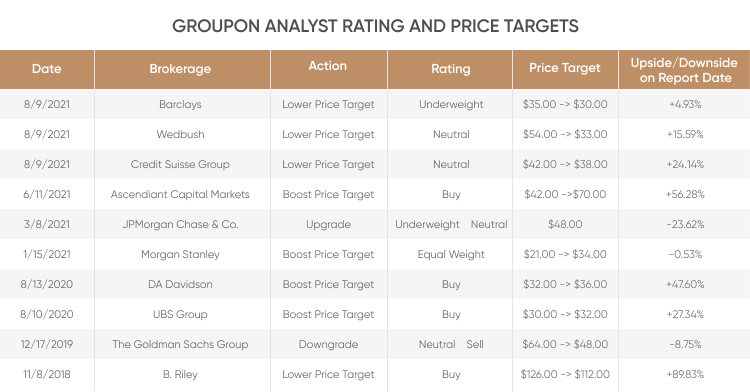Click the Downgrade action cell

coord(328,345)
